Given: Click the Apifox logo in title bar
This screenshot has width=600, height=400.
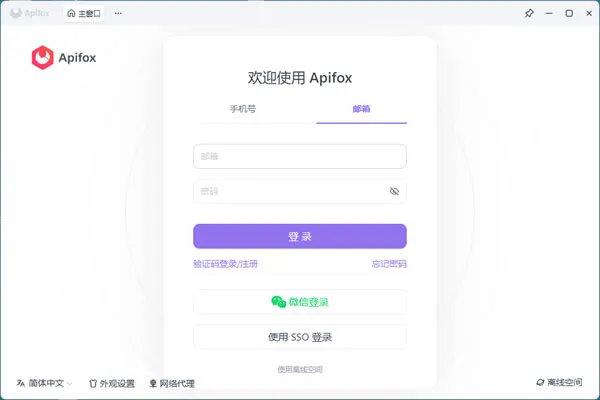Looking at the screenshot, I should click(29, 13).
